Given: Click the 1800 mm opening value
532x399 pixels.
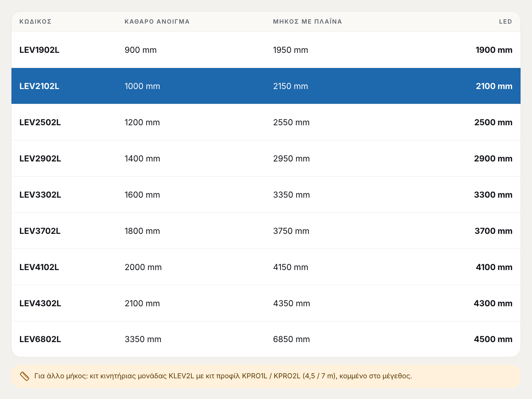Looking at the screenshot, I should [x=142, y=231].
